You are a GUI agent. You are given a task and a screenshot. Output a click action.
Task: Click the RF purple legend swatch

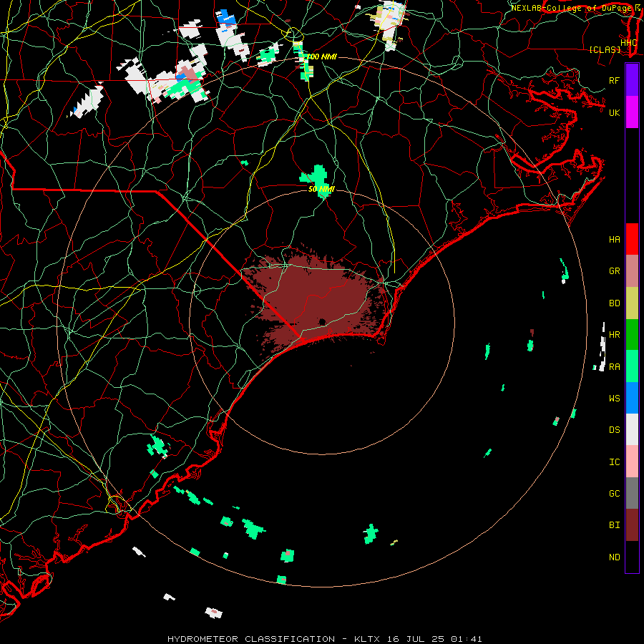coord(632,80)
